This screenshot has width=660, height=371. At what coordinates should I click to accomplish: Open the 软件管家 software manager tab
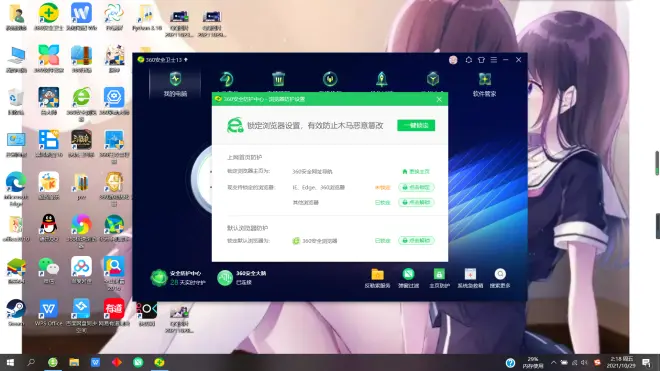click(484, 84)
